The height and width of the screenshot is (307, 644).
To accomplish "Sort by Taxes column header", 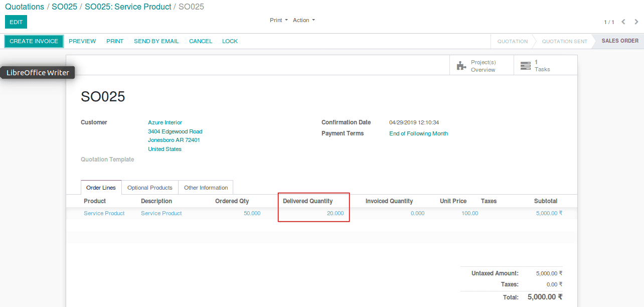I will point(489,201).
